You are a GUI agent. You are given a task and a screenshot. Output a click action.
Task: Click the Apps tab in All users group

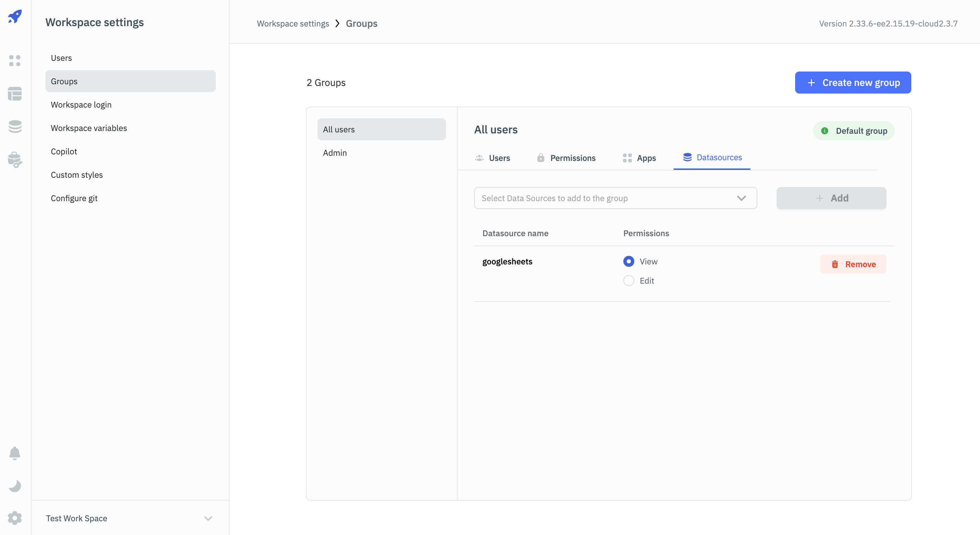[646, 157]
